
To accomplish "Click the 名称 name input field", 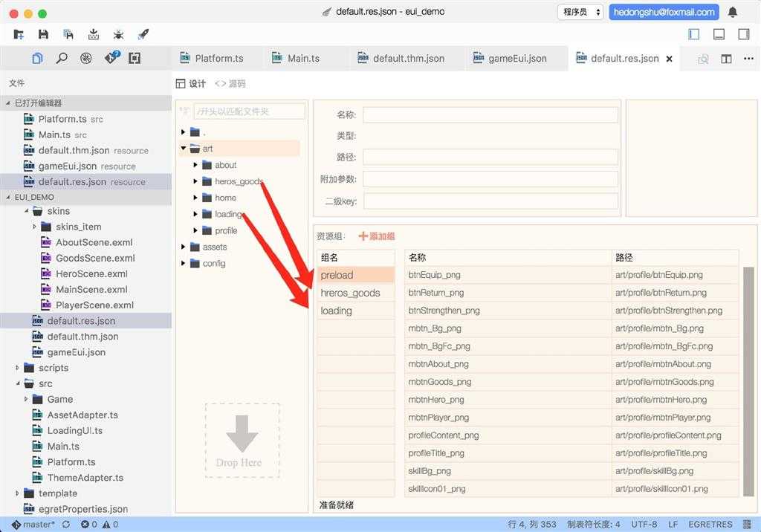I will (490, 115).
